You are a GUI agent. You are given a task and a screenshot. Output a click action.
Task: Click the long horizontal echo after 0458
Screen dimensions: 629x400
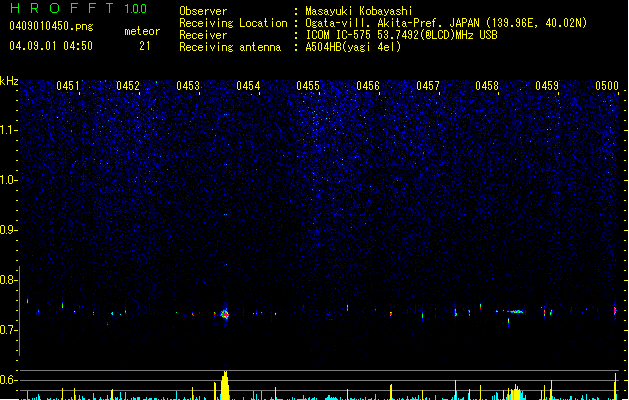pos(515,311)
